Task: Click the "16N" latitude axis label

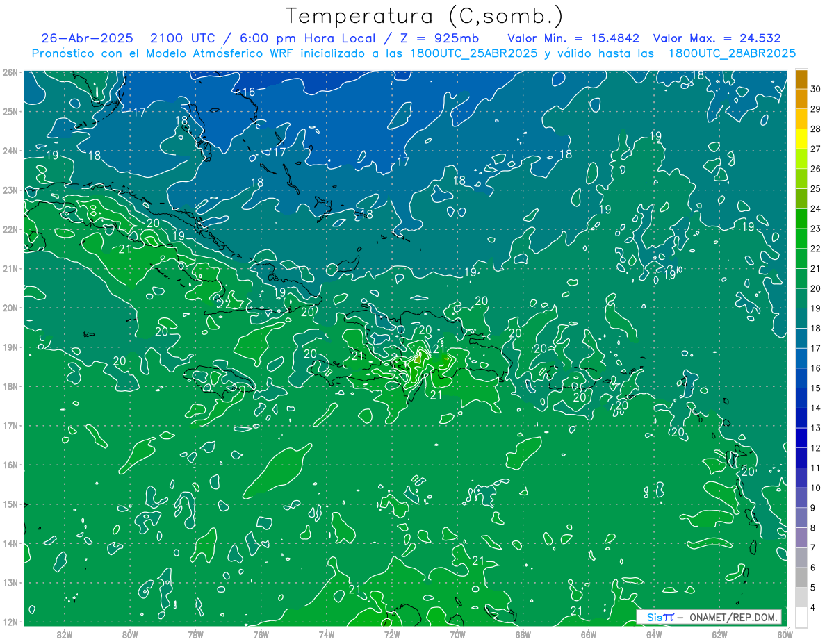Action: [10, 465]
